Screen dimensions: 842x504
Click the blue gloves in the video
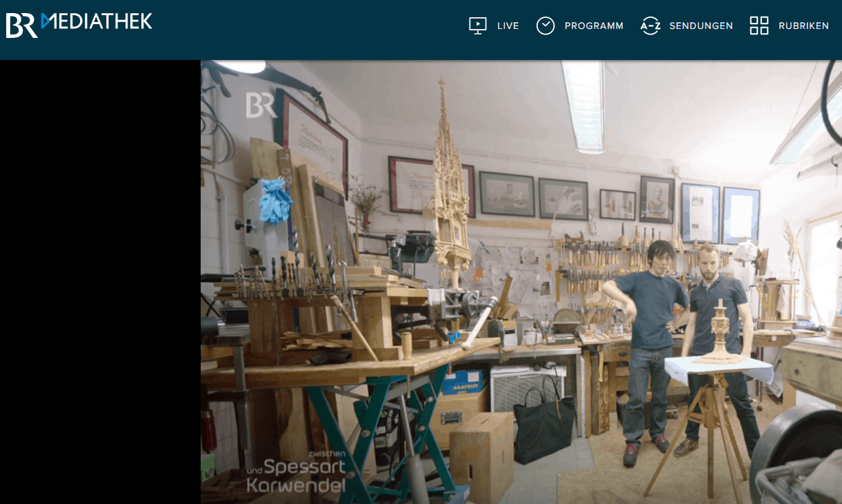pos(275,200)
